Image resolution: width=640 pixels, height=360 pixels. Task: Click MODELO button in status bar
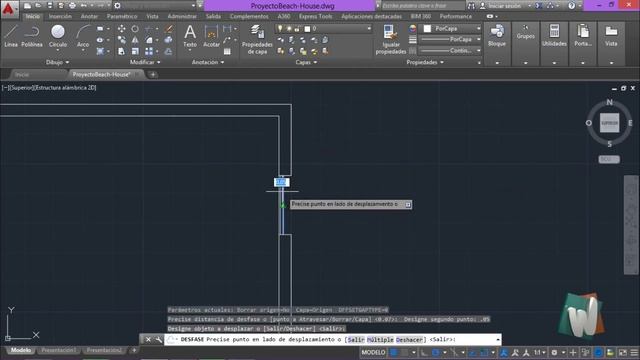pos(373,353)
